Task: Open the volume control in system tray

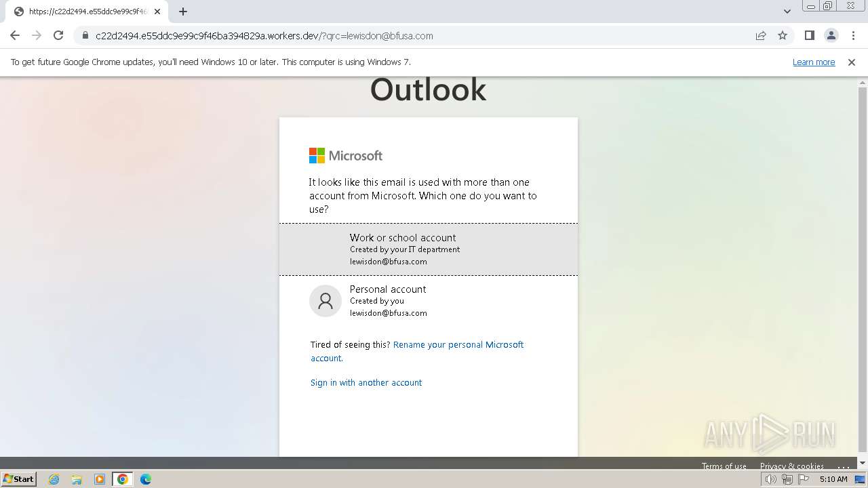Action: click(771, 479)
